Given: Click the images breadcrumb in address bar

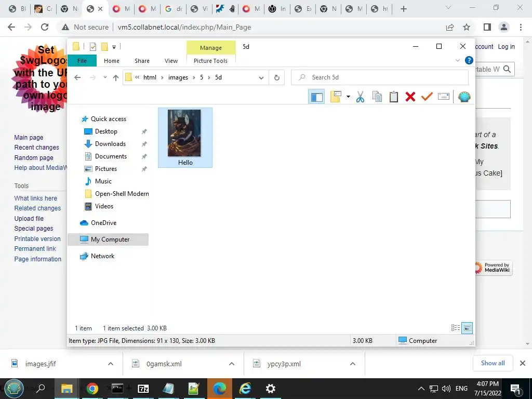Looking at the screenshot, I should pos(178,78).
